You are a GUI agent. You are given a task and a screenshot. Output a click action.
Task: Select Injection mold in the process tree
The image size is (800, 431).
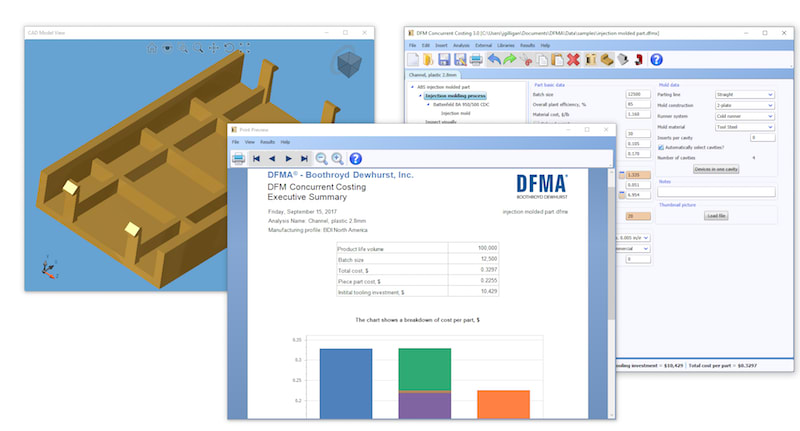[x=456, y=113]
